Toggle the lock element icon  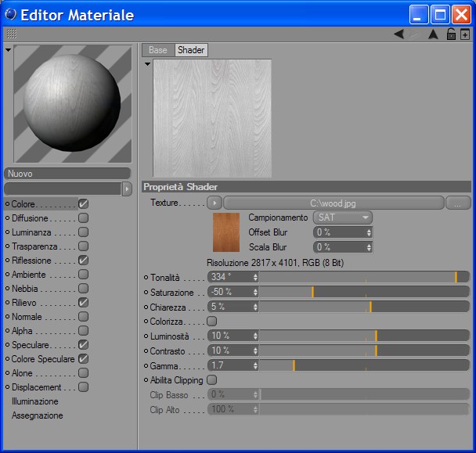click(x=451, y=34)
